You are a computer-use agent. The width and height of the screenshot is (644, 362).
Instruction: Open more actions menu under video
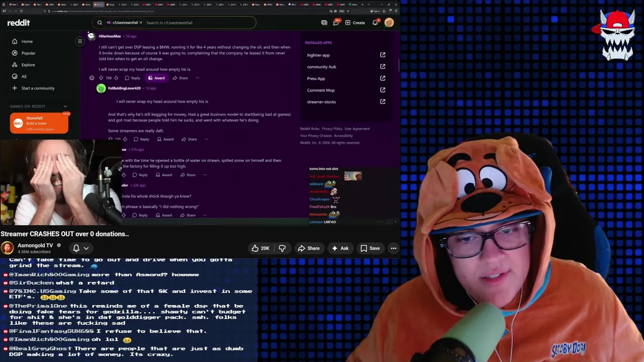coord(393,248)
